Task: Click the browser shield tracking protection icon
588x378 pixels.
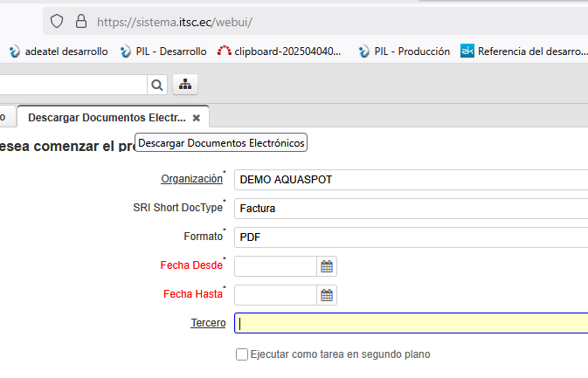Action: point(57,21)
